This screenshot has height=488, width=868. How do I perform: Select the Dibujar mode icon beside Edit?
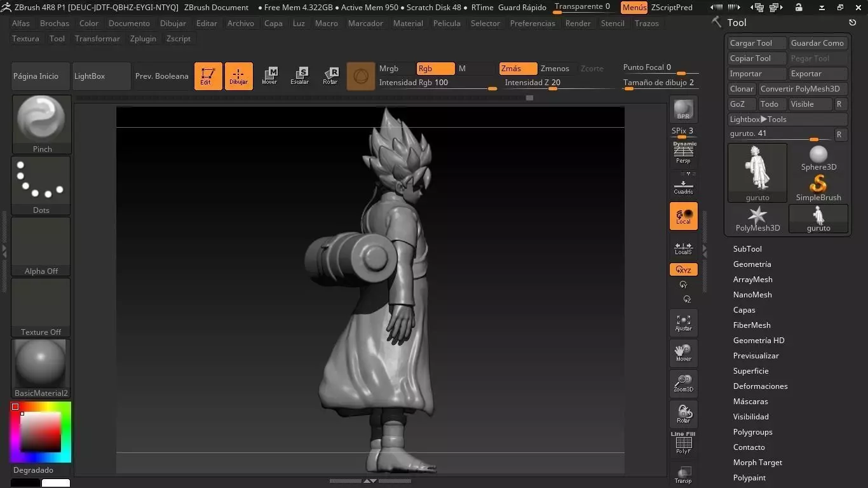click(x=239, y=76)
